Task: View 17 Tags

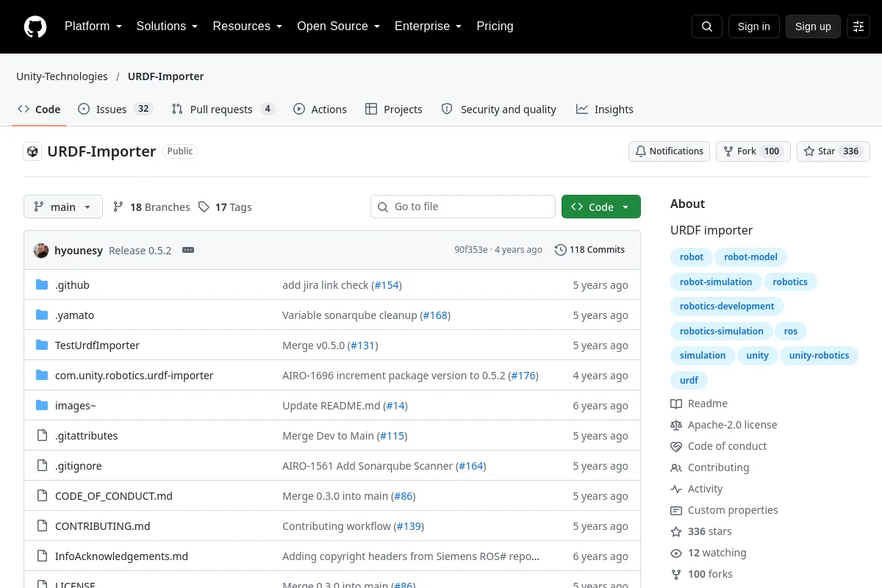Action: click(x=225, y=207)
